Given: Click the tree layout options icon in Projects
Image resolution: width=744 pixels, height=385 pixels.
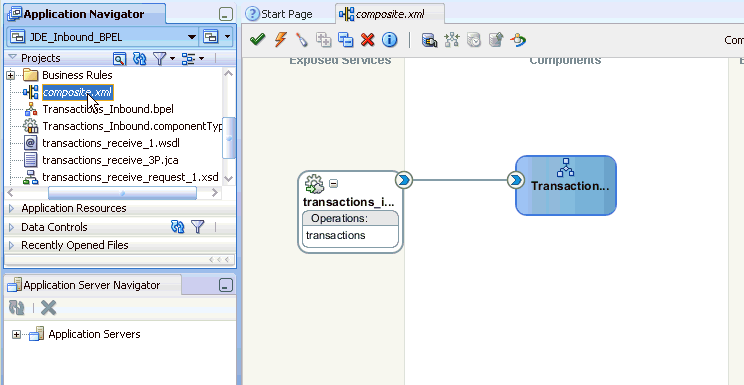Looking at the screenshot, I should (189, 58).
